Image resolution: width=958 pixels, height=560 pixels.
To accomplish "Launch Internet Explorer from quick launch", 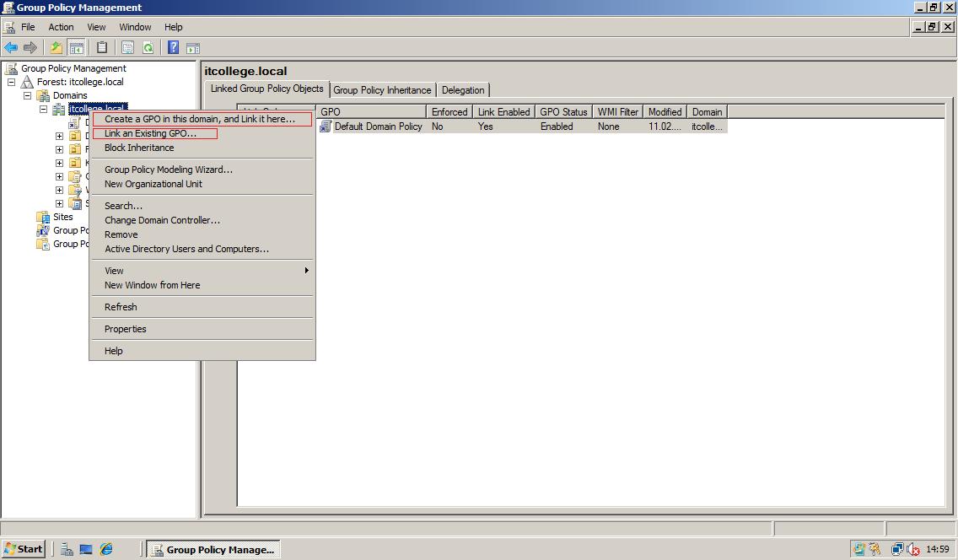I will (x=106, y=549).
